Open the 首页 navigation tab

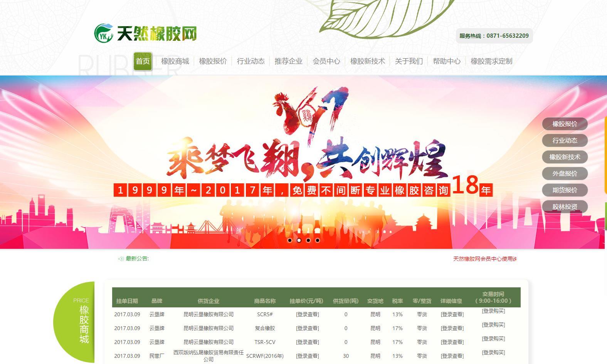143,61
